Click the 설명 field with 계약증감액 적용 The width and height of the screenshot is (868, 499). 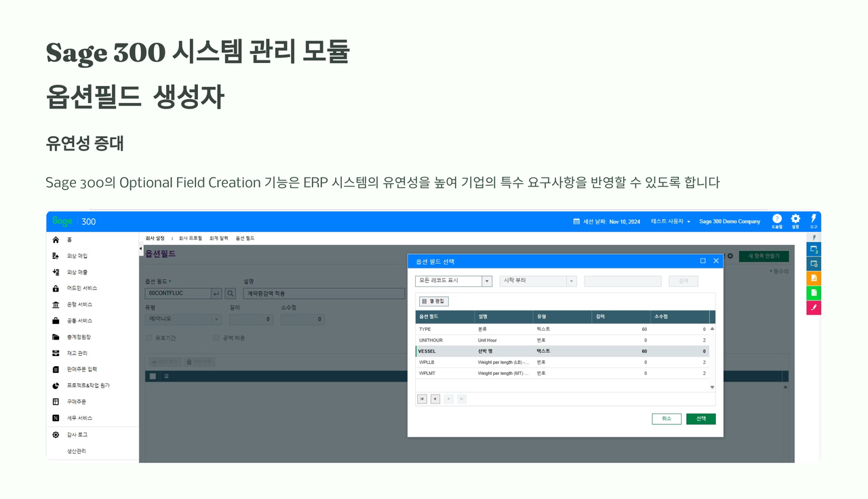pos(323,294)
